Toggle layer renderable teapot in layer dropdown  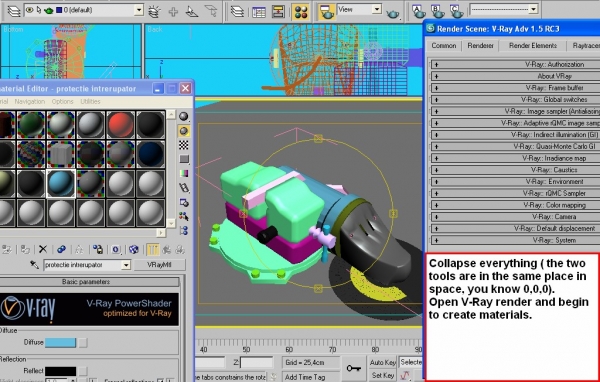[49, 11]
